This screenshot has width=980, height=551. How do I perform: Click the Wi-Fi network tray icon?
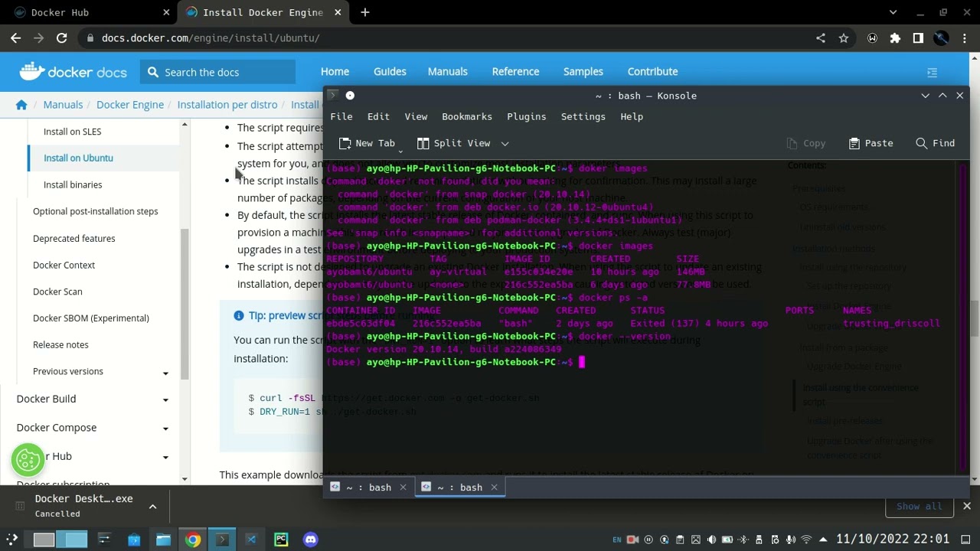[x=805, y=540]
